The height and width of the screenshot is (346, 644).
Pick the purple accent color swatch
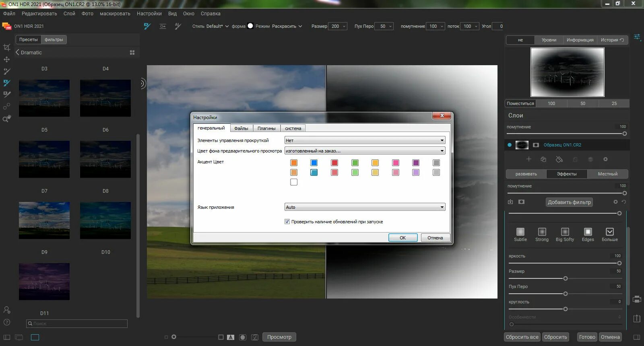tap(416, 163)
